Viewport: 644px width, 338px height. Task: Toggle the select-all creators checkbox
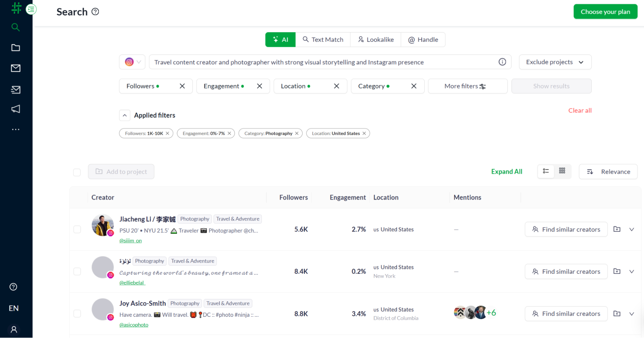click(77, 172)
